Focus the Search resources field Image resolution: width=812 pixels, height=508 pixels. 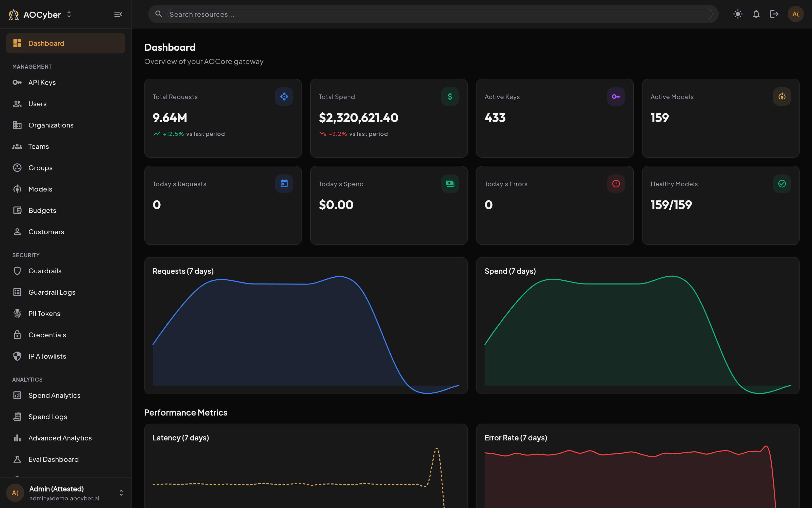pyautogui.click(x=439, y=14)
